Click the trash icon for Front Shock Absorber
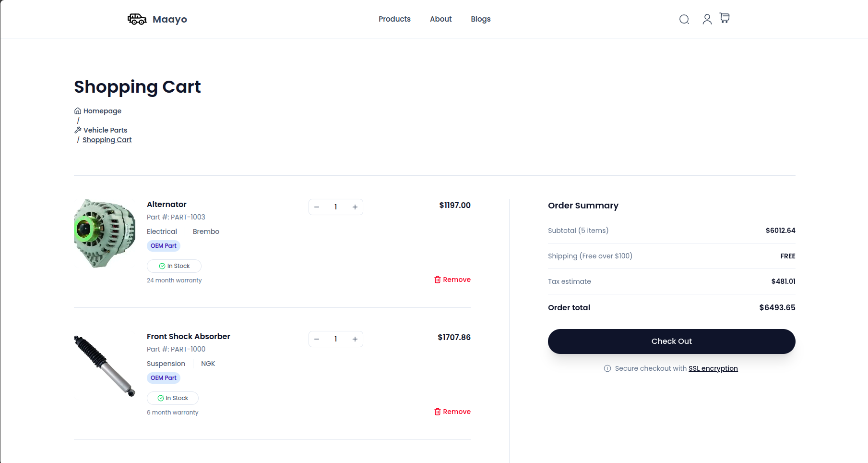Screen dimensions: 868x463 point(437,412)
